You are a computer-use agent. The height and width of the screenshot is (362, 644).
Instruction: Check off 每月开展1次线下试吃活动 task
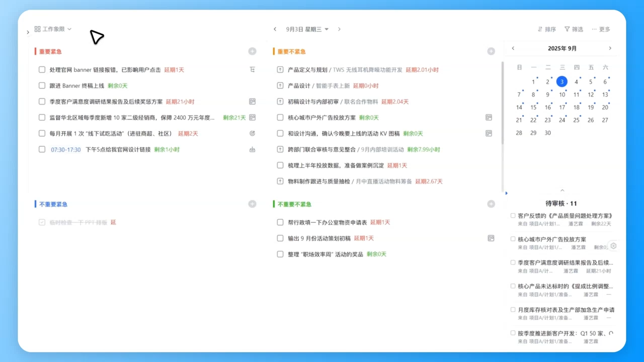coord(42,134)
